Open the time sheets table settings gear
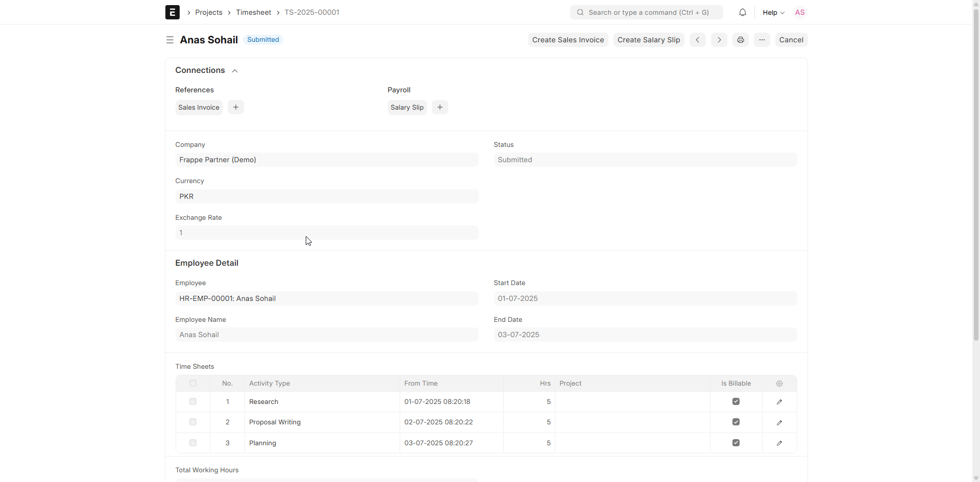Image resolution: width=980 pixels, height=482 pixels. (779, 384)
